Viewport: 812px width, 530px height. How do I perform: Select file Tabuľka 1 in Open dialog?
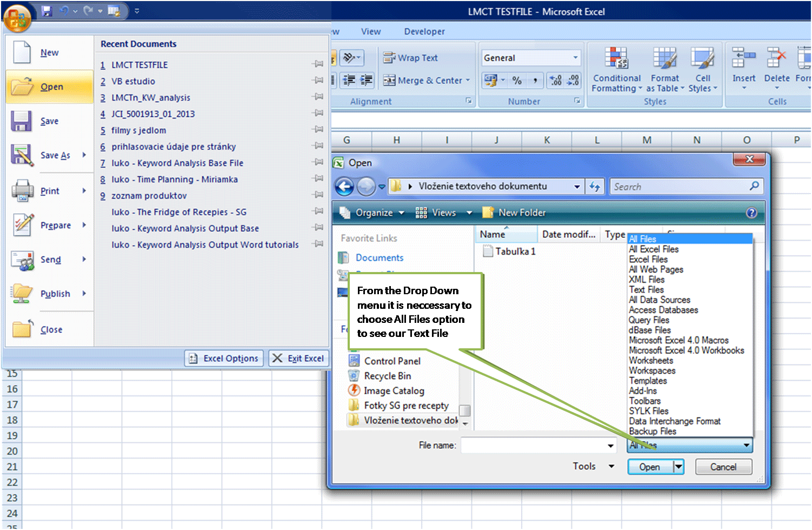tap(509, 251)
